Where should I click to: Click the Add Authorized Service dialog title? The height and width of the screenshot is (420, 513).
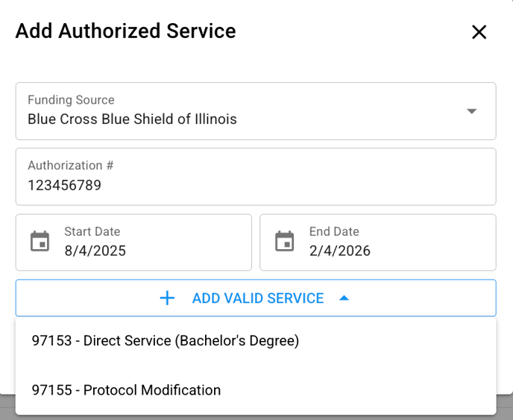point(125,31)
